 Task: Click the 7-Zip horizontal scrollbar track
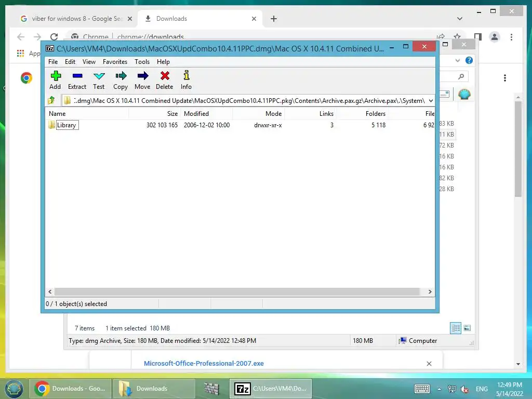tap(237, 292)
